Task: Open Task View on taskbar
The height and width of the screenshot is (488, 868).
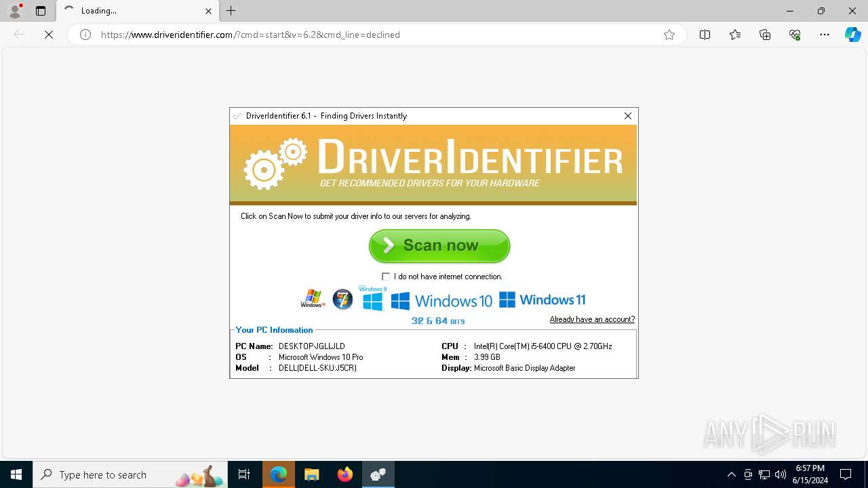Action: tap(244, 474)
